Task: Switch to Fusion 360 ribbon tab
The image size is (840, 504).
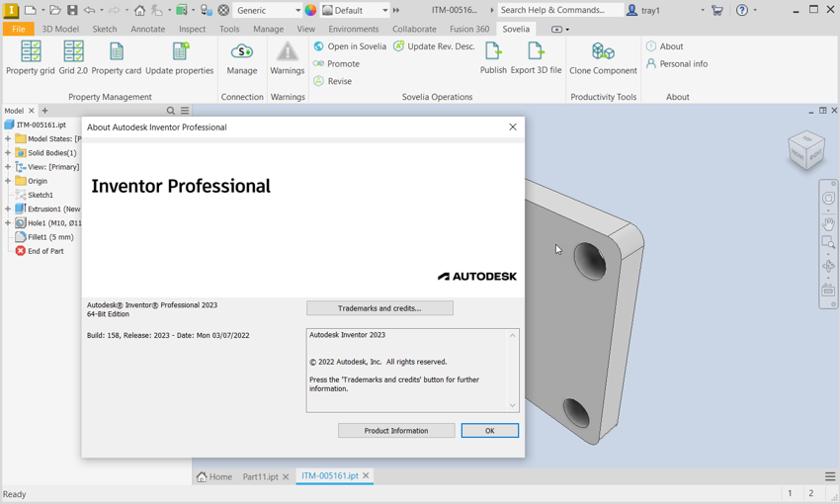Action: [x=469, y=29]
